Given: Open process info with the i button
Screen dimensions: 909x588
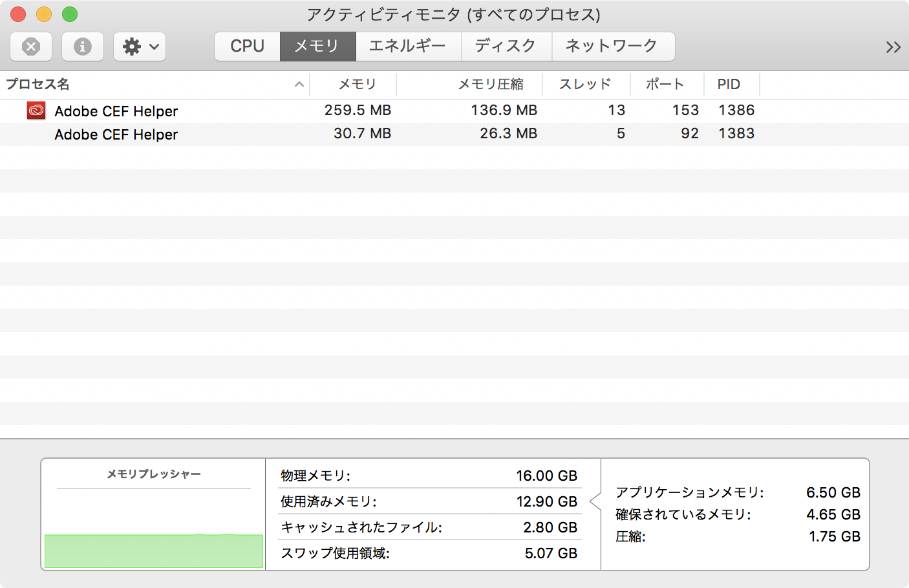Looking at the screenshot, I should coord(83,47).
